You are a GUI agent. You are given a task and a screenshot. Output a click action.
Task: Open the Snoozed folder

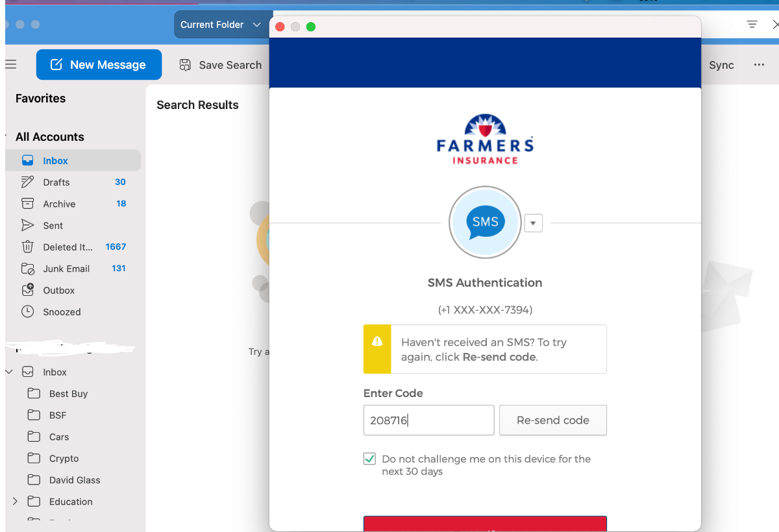tap(73, 311)
